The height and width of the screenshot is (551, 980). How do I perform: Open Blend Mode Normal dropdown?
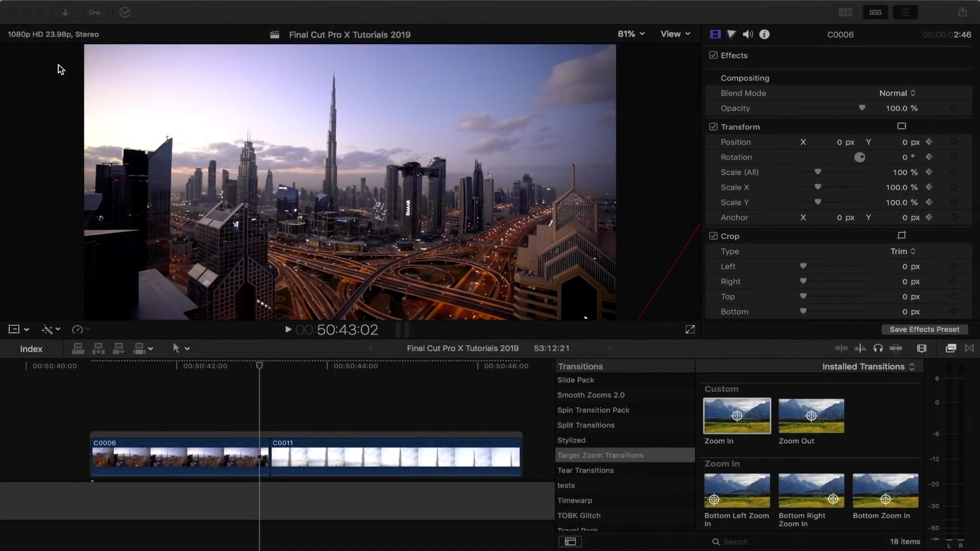pyautogui.click(x=897, y=93)
